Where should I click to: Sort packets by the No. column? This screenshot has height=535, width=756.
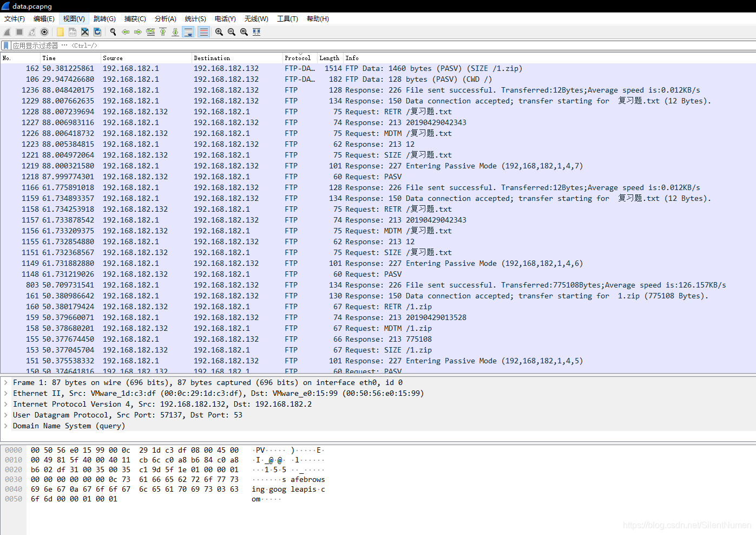pyautogui.click(x=21, y=58)
